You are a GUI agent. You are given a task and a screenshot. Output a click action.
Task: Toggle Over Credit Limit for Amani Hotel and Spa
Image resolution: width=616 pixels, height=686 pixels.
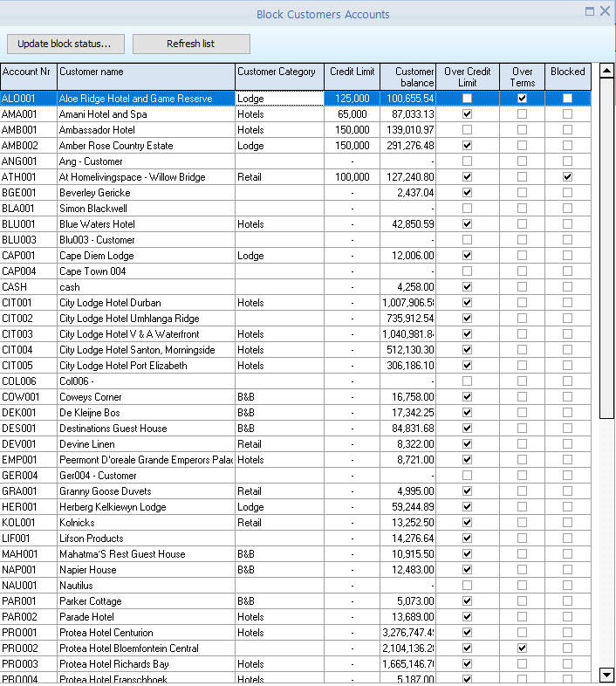[467, 114]
